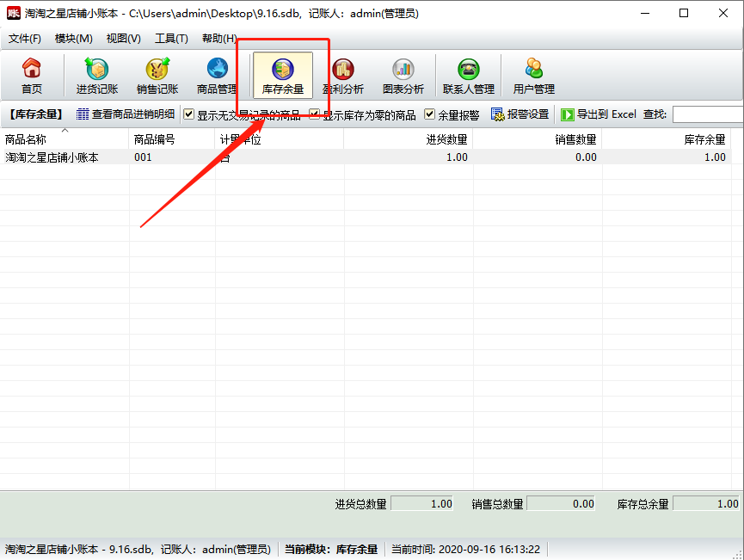Click into the 查找 search field
Screen dimensions: 744x560
[708, 114]
